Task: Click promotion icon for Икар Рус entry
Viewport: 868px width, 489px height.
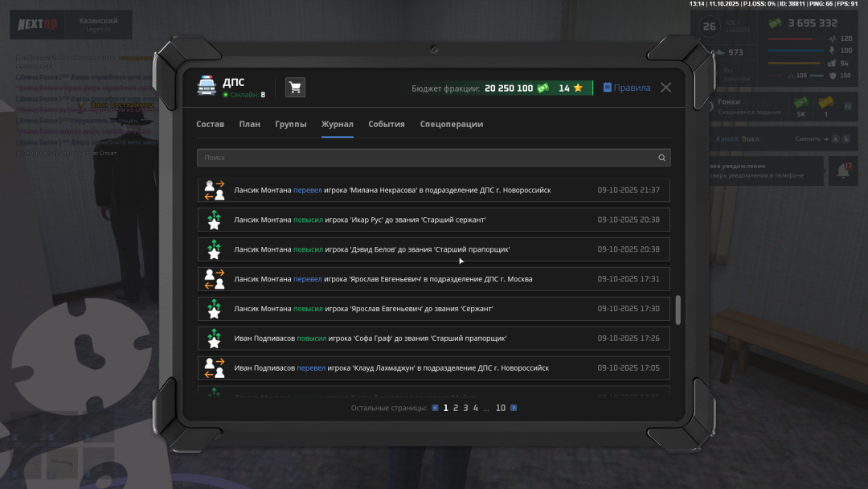Action: [x=214, y=220]
